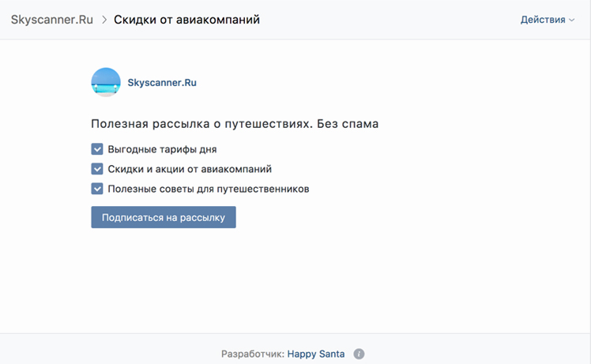Click the info icon beside Happy Santa

(x=359, y=354)
